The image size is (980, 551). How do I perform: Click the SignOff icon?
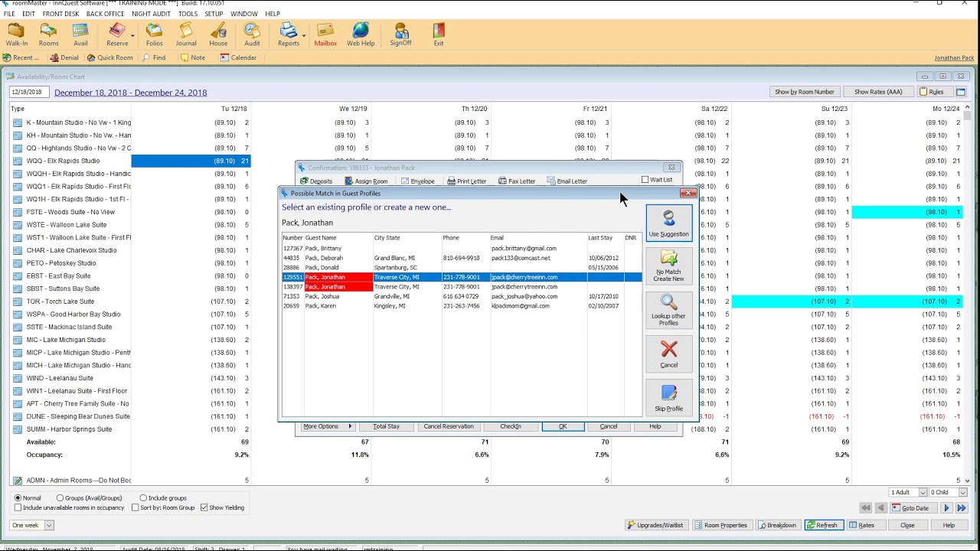pyautogui.click(x=400, y=34)
